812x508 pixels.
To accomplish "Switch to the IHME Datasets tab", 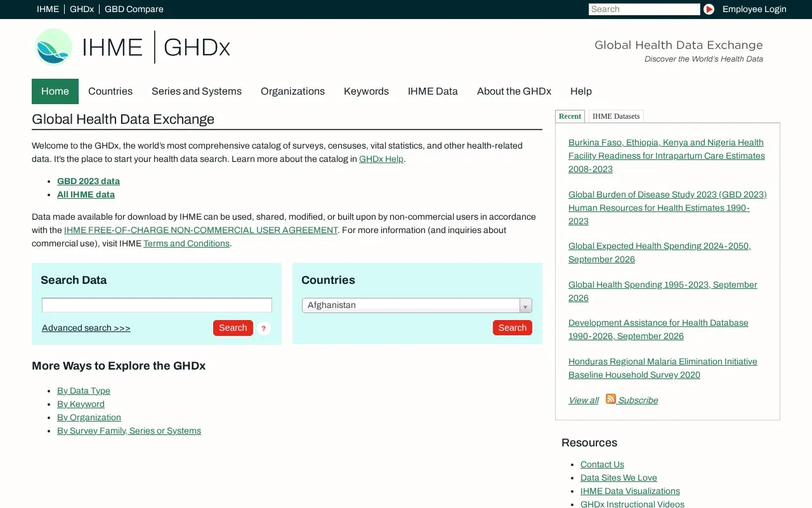I will tap(616, 116).
